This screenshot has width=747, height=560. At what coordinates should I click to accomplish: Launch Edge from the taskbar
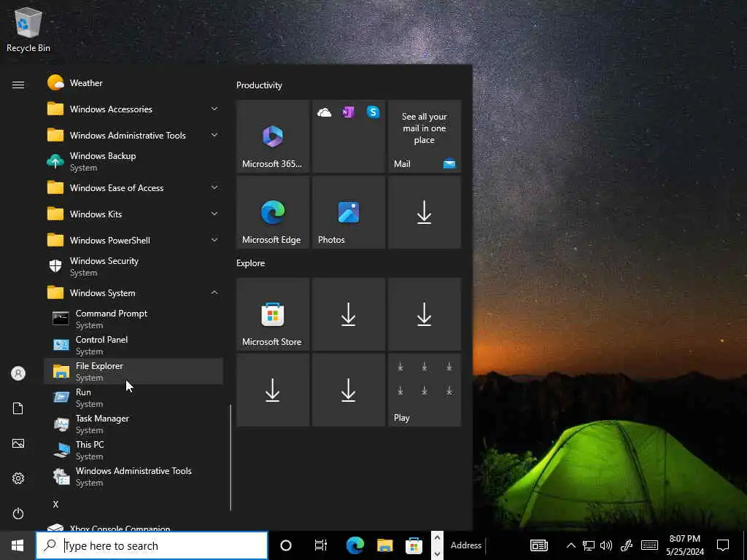click(x=355, y=545)
